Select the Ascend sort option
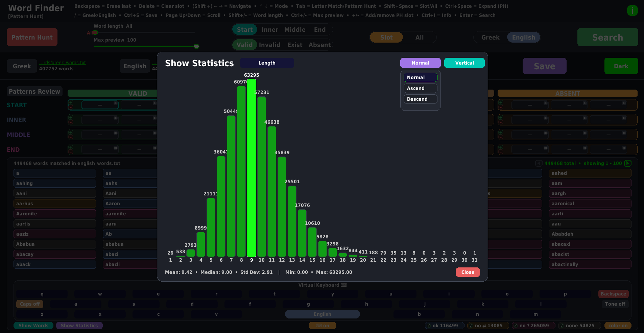This screenshot has height=333, width=644. click(x=420, y=88)
